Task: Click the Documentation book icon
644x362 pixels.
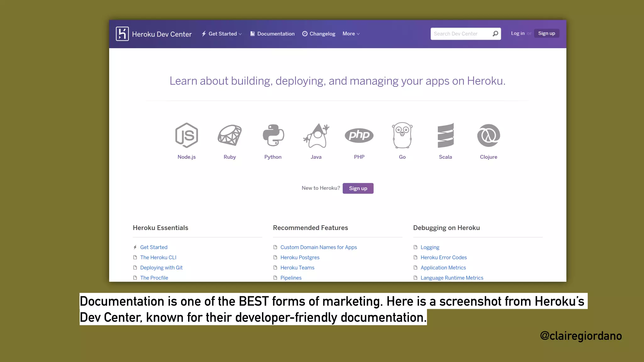Action: pyautogui.click(x=252, y=34)
